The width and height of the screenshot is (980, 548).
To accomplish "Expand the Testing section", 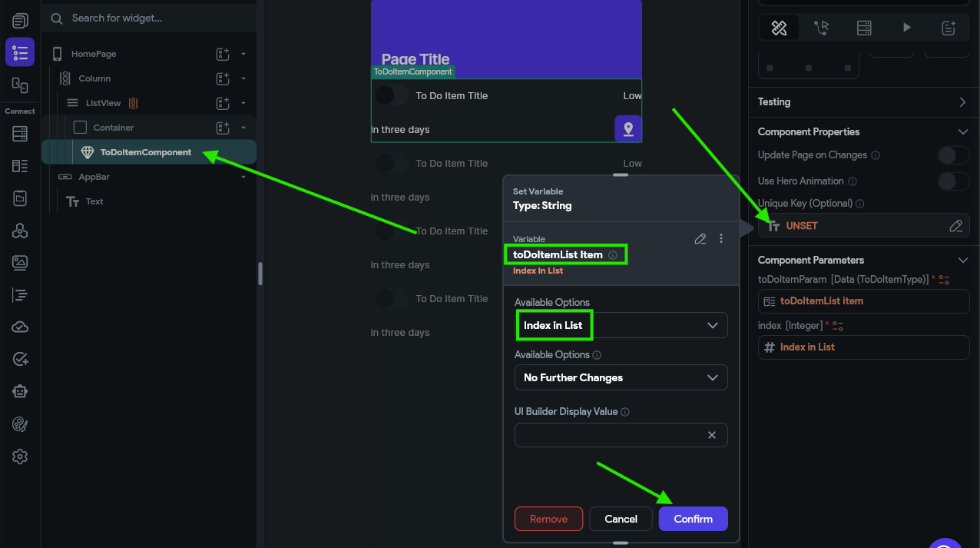I will coord(963,102).
